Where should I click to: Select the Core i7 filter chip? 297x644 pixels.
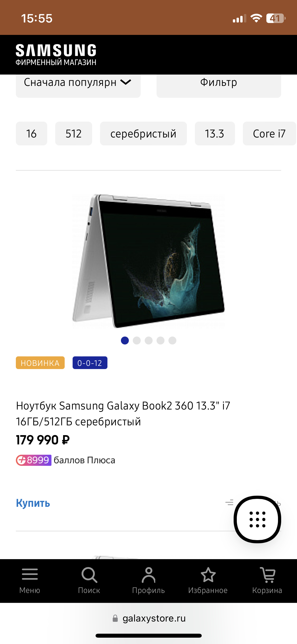coord(269,134)
